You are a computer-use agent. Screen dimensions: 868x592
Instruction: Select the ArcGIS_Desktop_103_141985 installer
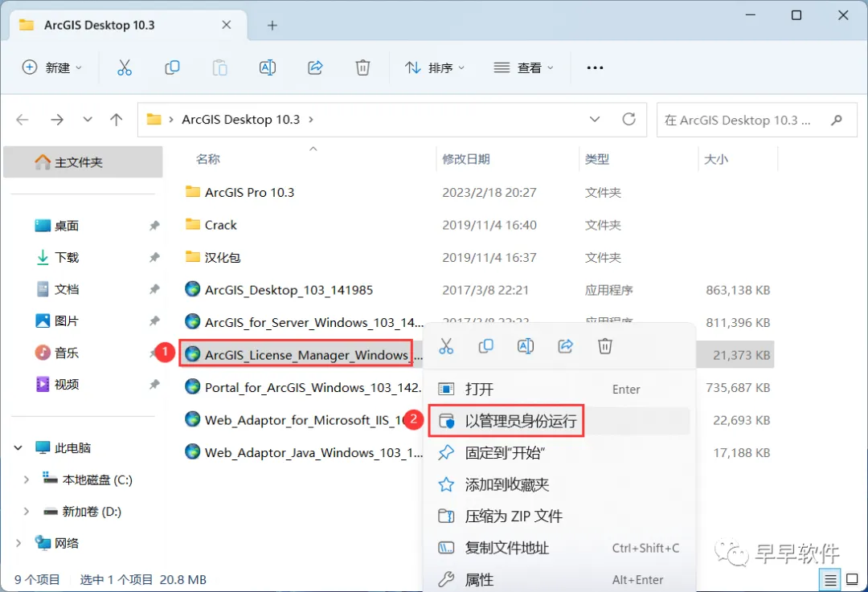pos(289,290)
